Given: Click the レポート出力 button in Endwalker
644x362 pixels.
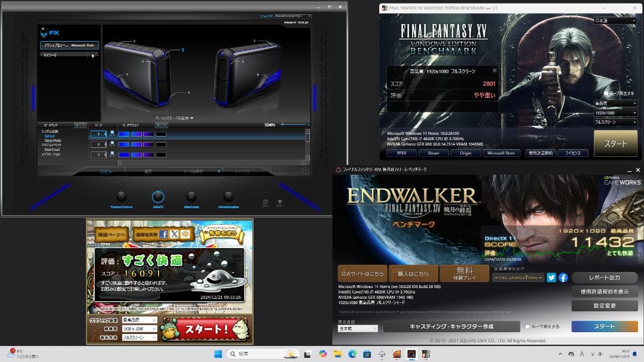Looking at the screenshot, I should point(604,278).
